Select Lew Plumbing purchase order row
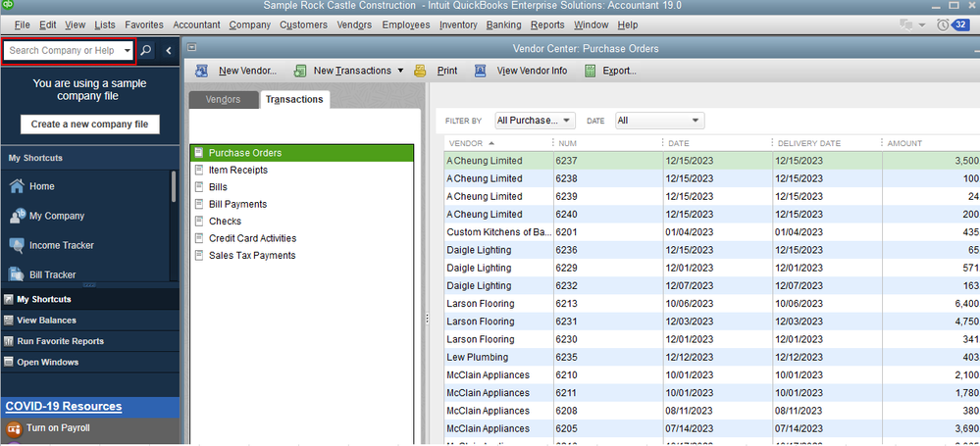The image size is (980, 446). pos(712,358)
